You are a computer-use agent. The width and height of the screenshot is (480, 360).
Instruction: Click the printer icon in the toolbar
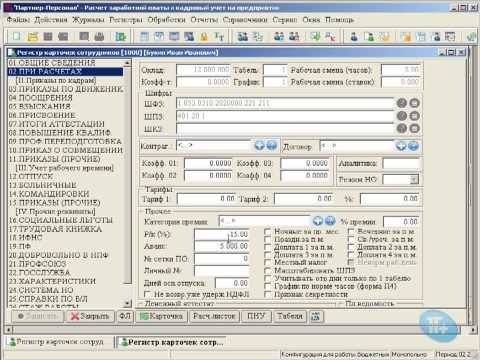point(99,36)
